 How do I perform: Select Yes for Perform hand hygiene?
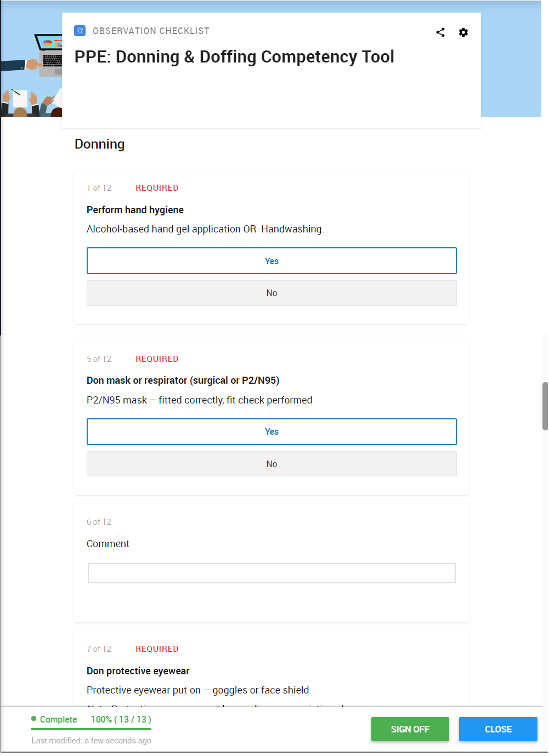click(271, 260)
